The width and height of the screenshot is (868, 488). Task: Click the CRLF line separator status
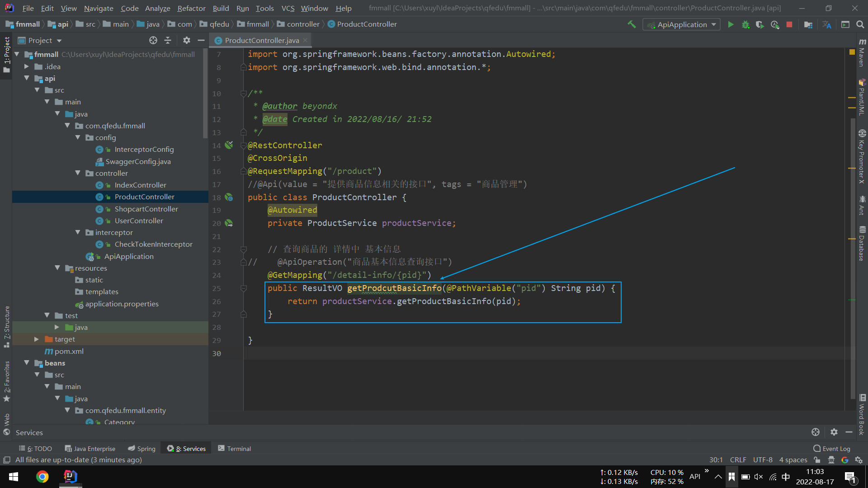[x=738, y=460]
